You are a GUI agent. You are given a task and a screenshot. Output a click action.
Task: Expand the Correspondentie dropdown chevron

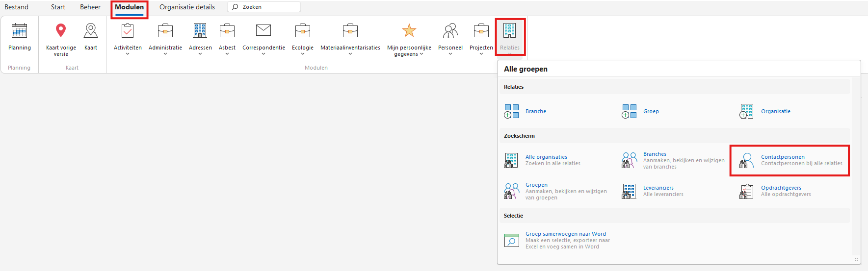(x=263, y=54)
